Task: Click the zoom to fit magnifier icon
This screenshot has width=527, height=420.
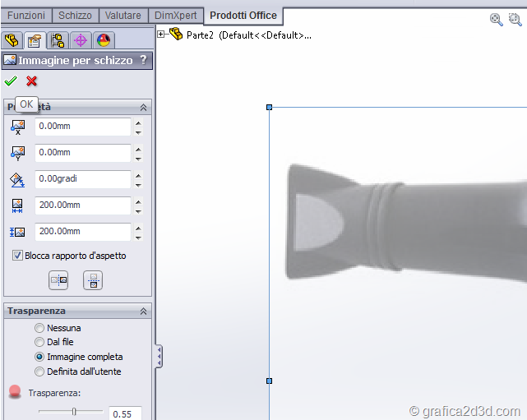Action: point(496,20)
